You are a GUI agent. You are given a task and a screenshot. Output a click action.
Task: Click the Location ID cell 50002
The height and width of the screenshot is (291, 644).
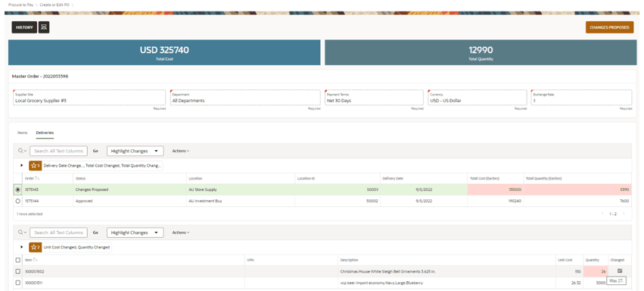pyautogui.click(x=338, y=201)
